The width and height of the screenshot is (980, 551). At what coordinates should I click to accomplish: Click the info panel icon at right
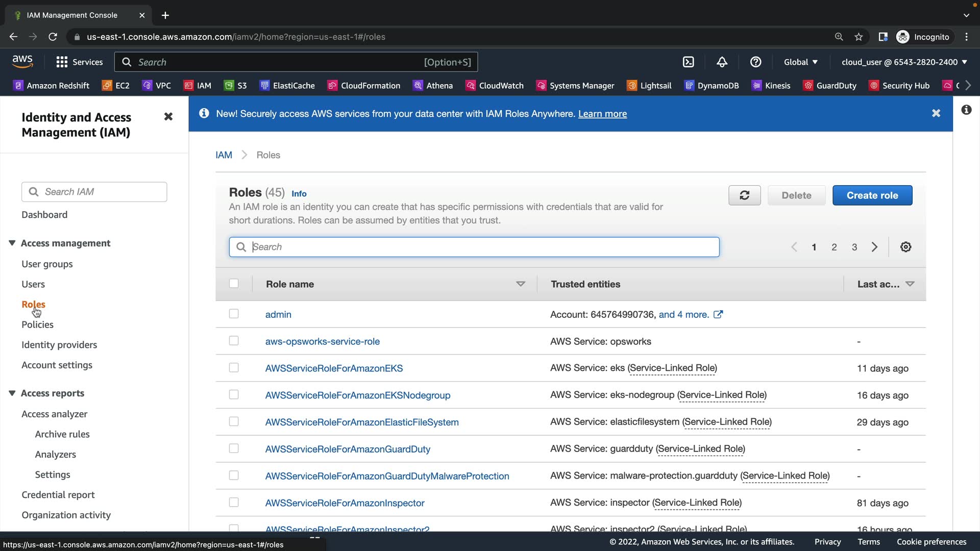(x=966, y=110)
